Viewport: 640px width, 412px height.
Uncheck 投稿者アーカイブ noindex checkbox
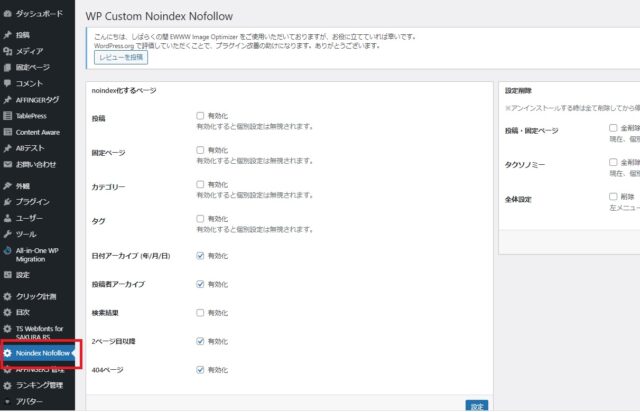[200, 284]
